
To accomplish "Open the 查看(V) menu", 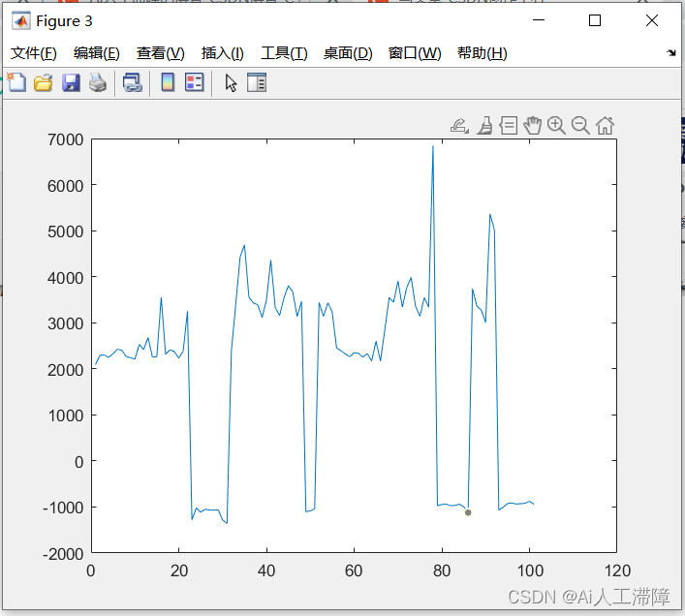I will coord(160,53).
